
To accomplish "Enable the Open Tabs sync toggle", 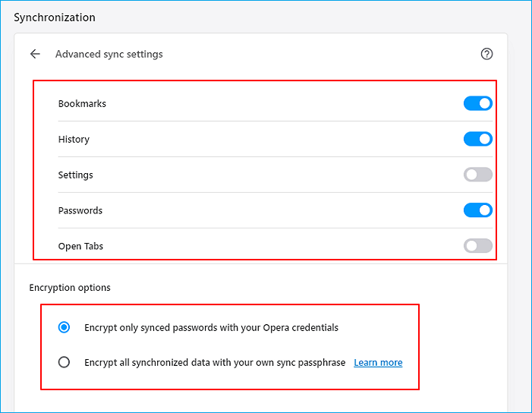I will point(477,246).
